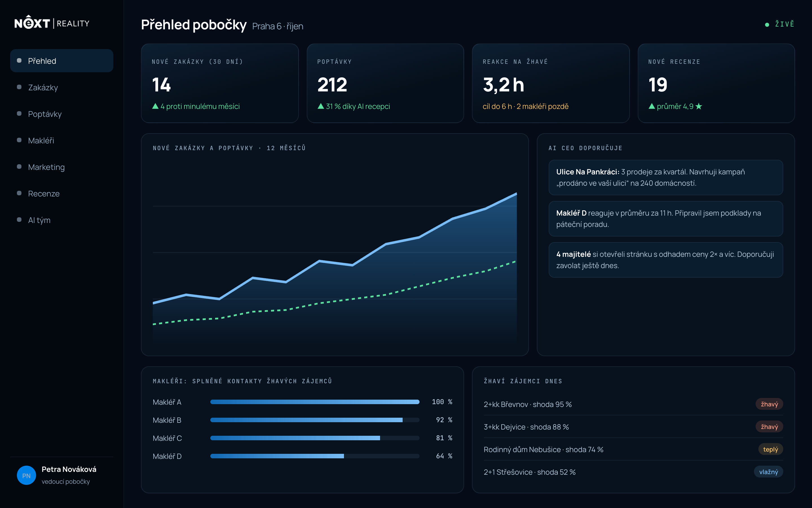Click the up triangle in Nové zakázky card
812x508 pixels.
(155, 106)
